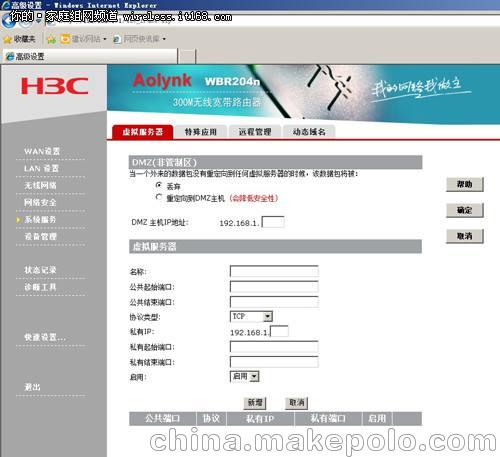Open WAN settings in sidebar

(x=42, y=151)
